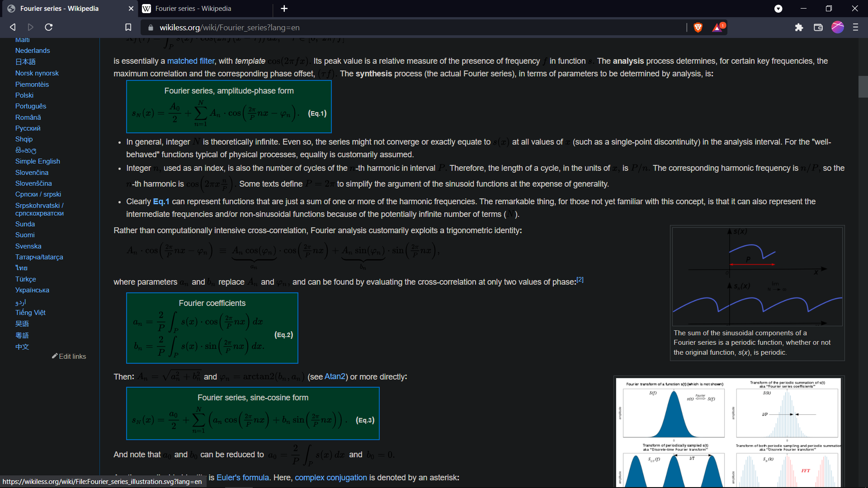Open Brave Rewards with notification badge
The image size is (868, 488).
pyautogui.click(x=718, y=27)
